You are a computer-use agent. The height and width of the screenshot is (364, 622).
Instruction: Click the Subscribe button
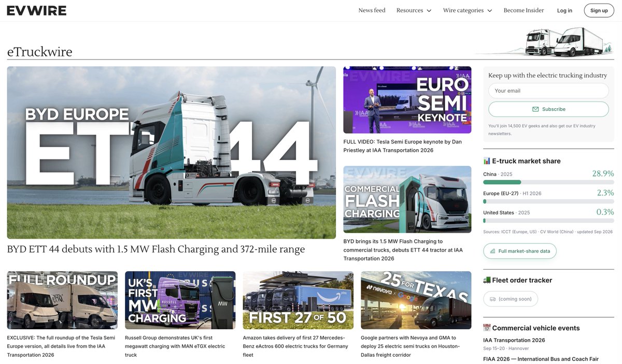(548, 109)
